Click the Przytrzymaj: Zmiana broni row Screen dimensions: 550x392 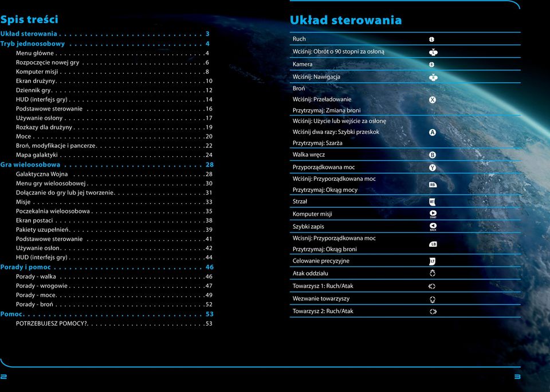click(327, 110)
